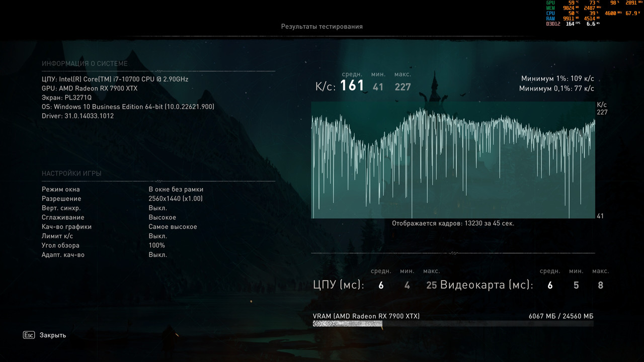This screenshot has height=362, width=644.
Task: Click the 'Режим окна' setting label
Action: (61, 190)
